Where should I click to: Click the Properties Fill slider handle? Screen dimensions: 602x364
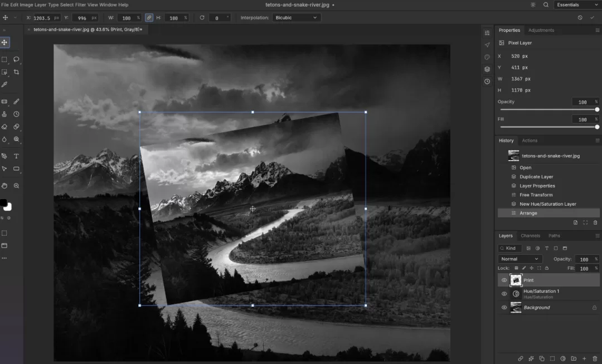pos(597,127)
